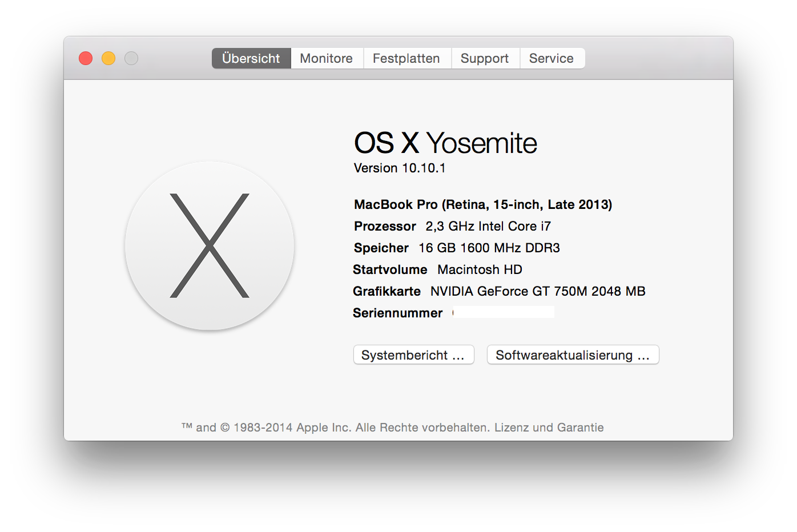Click the 1983-2014 Apple Inc. copyright text

click(x=292, y=428)
